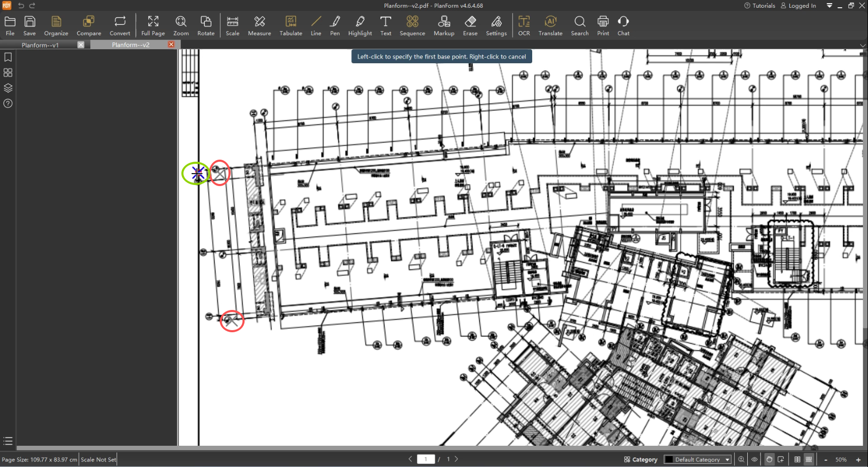Click the page number input field
The image size is (868, 467).
(x=426, y=459)
